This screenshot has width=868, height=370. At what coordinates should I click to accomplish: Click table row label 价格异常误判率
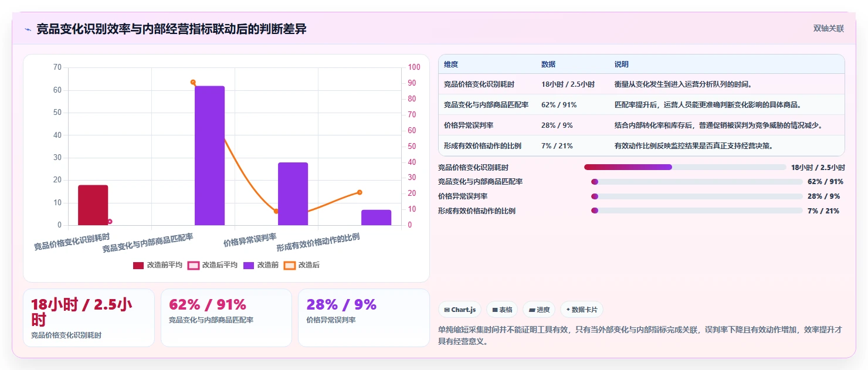(469, 125)
